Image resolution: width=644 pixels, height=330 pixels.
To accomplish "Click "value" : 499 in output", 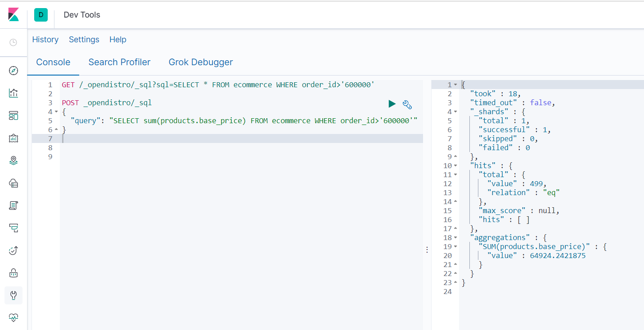I will [517, 183].
